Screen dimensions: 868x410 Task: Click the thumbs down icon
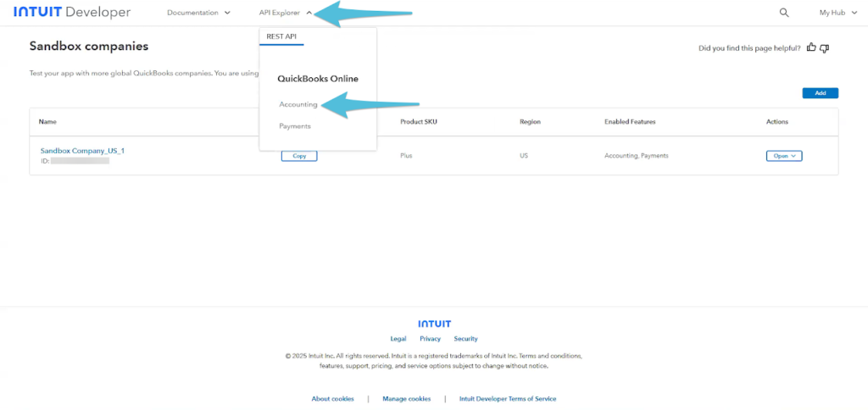click(x=824, y=48)
